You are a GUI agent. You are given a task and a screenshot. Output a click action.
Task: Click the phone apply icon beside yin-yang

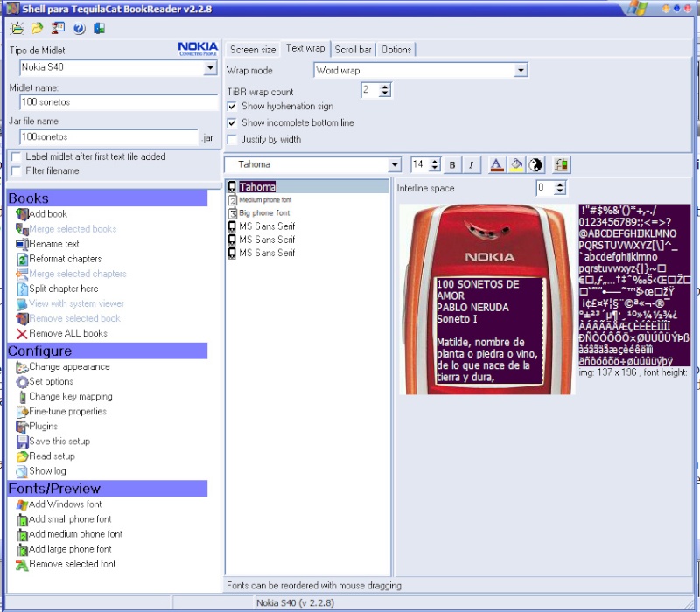click(x=561, y=165)
